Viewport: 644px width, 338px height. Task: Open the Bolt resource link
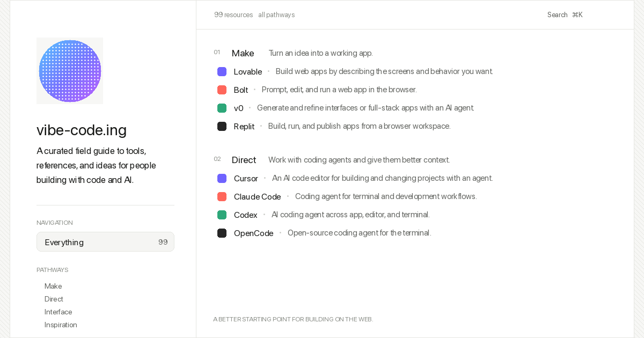click(241, 90)
